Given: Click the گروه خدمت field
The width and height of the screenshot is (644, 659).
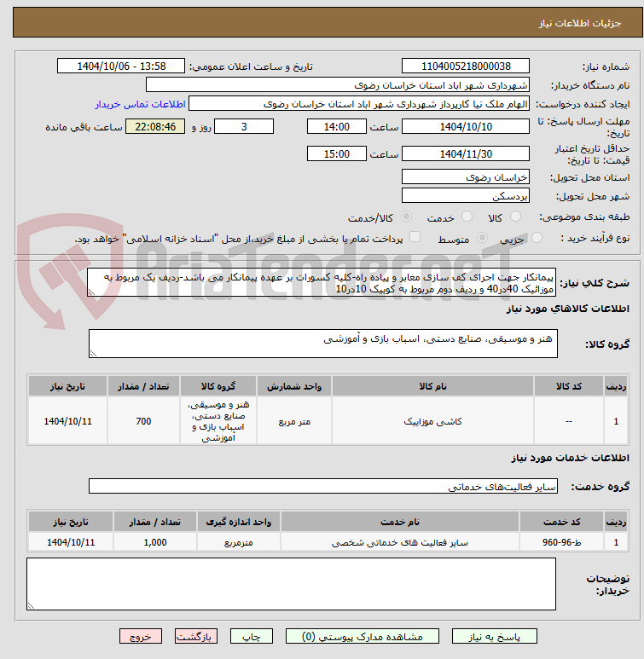Looking at the screenshot, I should (323, 486).
